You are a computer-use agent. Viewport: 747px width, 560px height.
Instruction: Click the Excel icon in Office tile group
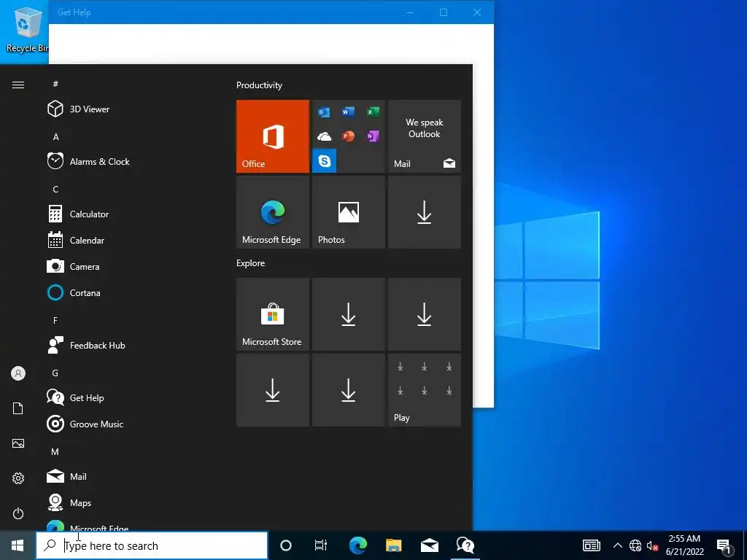click(373, 112)
